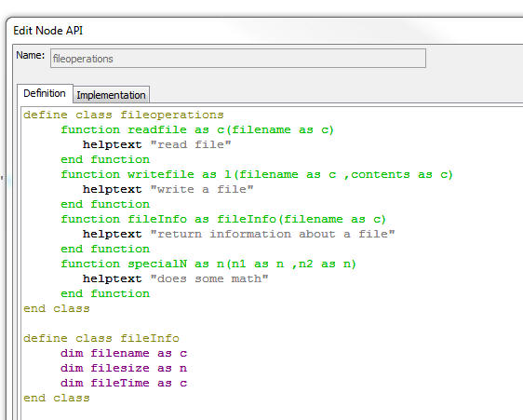This screenshot has width=523, height=420.
Task: Switch to the Implementation tab
Action: coord(111,95)
